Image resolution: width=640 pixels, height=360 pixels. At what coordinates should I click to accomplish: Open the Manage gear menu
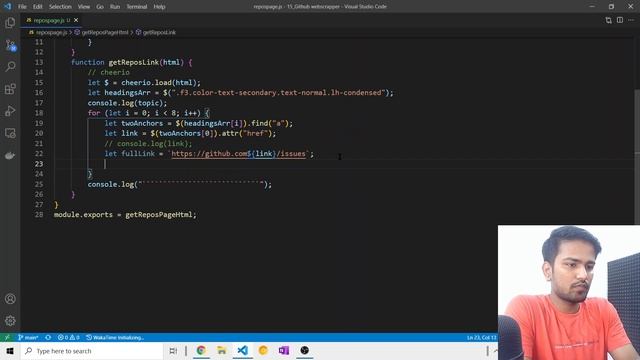pos(10,321)
